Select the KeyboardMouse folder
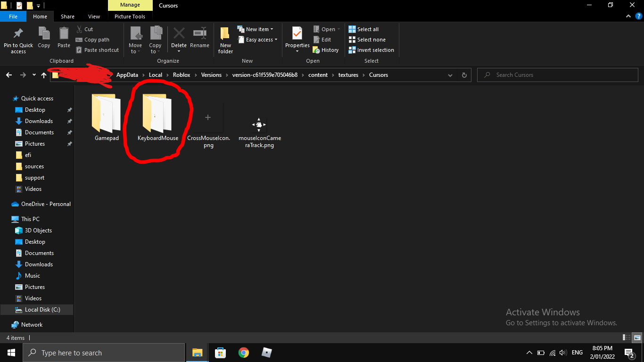The width and height of the screenshot is (644, 362). 158,117
